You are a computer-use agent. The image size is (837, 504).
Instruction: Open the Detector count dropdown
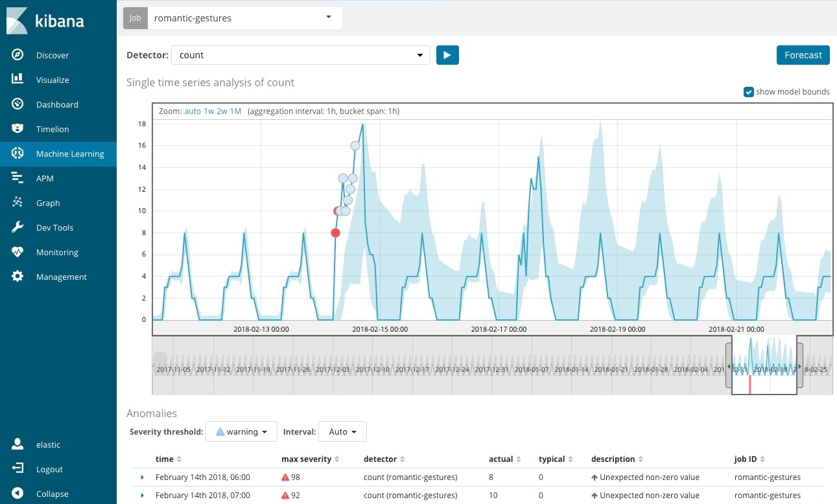(x=301, y=55)
